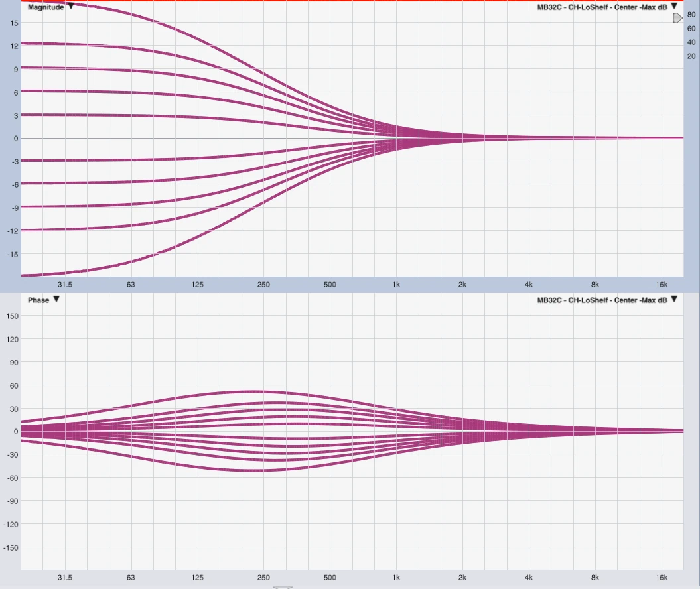Click the 20 value on right level scale
The image size is (700, 589).
[691, 56]
